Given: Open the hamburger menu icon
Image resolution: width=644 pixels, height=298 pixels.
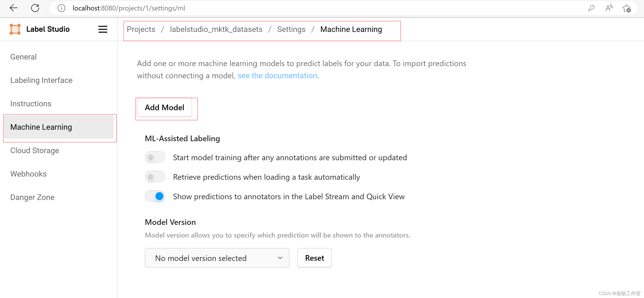Looking at the screenshot, I should (x=103, y=29).
